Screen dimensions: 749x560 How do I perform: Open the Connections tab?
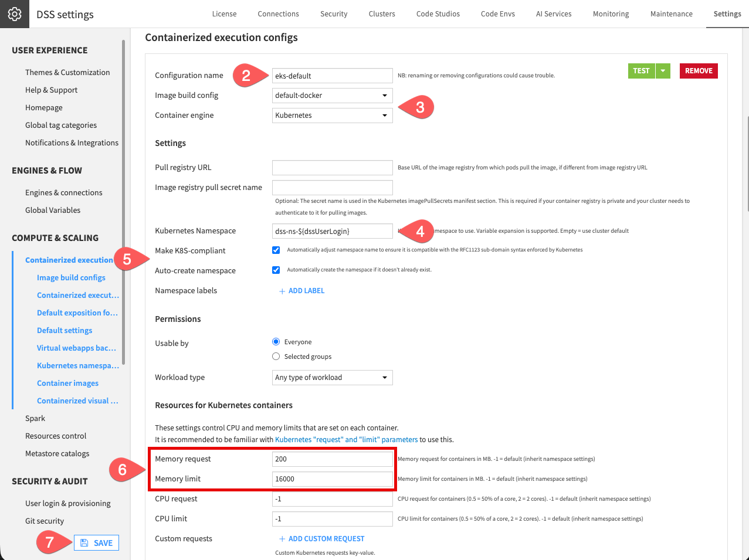(x=279, y=14)
